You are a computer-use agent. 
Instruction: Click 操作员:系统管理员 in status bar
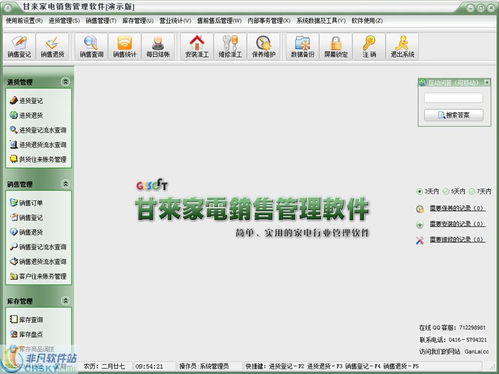pyautogui.click(x=204, y=366)
